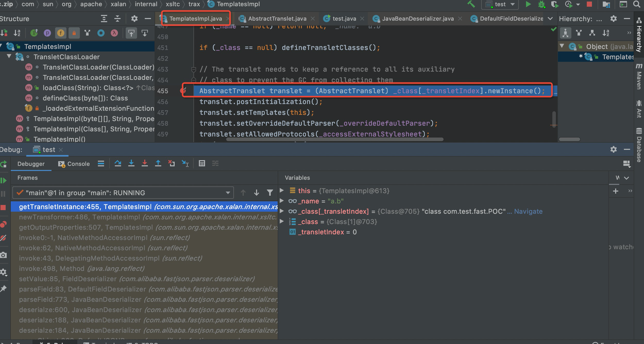Screen dimensions: 644x344
Task: Click the Resume Program icon
Action: click(x=4, y=180)
